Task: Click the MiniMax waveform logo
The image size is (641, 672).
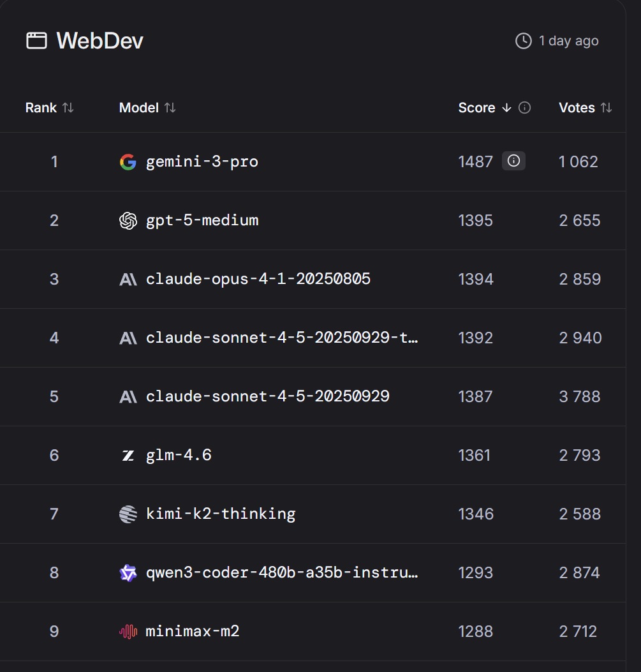Action: click(128, 632)
